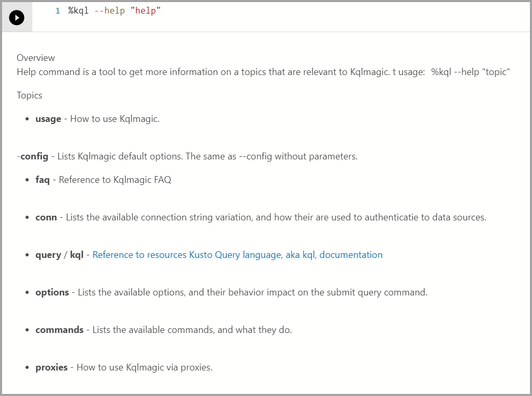Image resolution: width=532 pixels, height=396 pixels.
Task: Click the bullet next to usage topic
Action: click(x=27, y=119)
